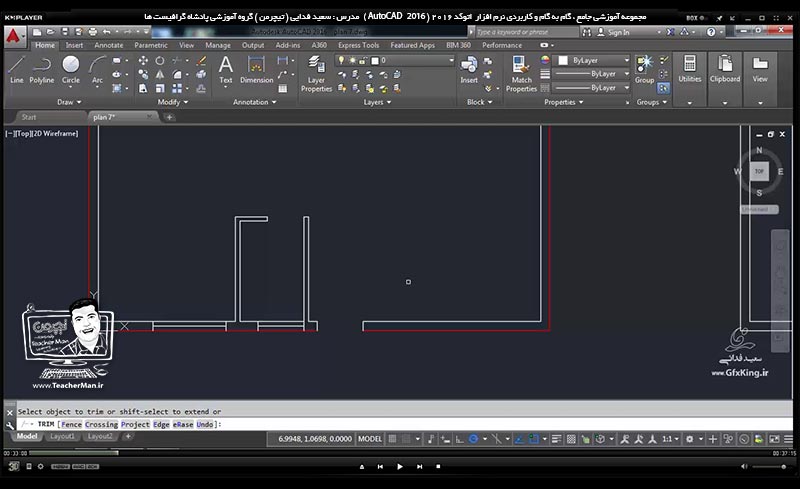Click Sign In button
The image size is (800, 489).
(x=613, y=32)
